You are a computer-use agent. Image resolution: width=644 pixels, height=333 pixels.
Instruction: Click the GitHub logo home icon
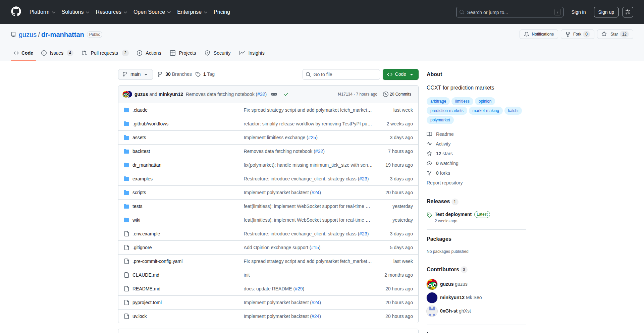point(16,12)
